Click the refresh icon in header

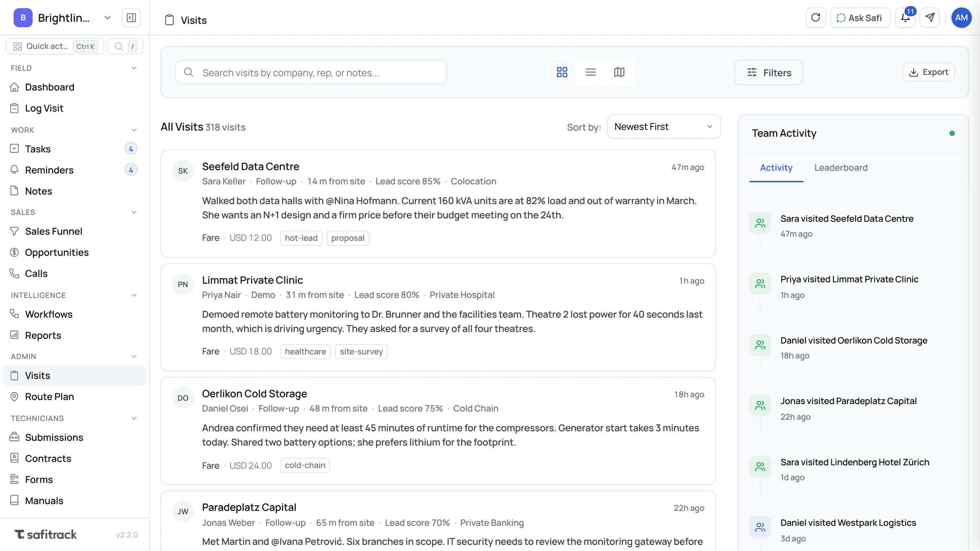click(x=815, y=18)
